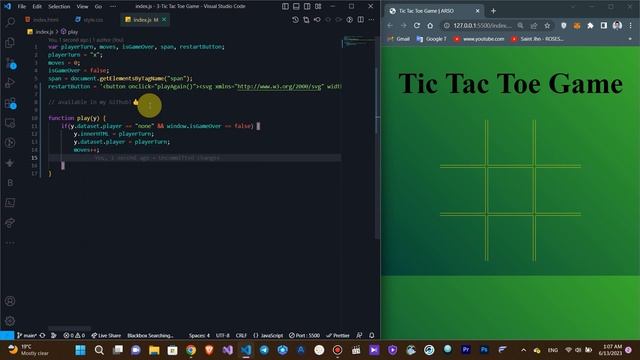Open the File menu
This screenshot has width=640, height=360.
(22, 7)
